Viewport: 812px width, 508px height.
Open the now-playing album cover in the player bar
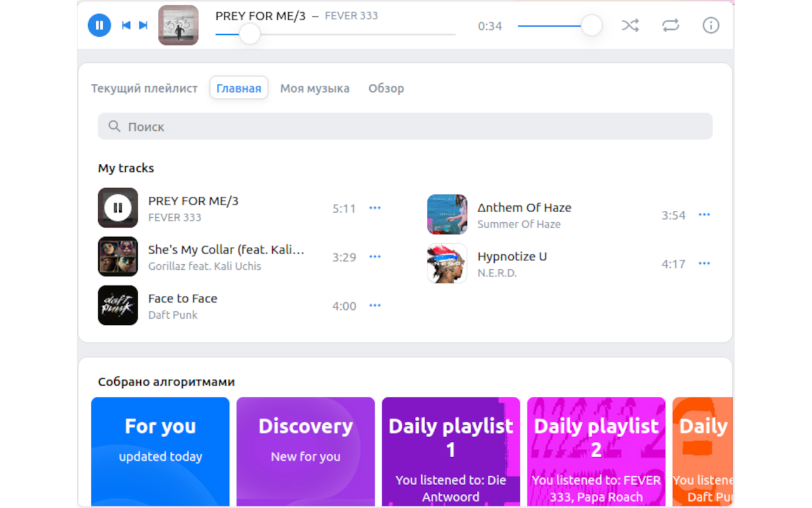tap(178, 25)
